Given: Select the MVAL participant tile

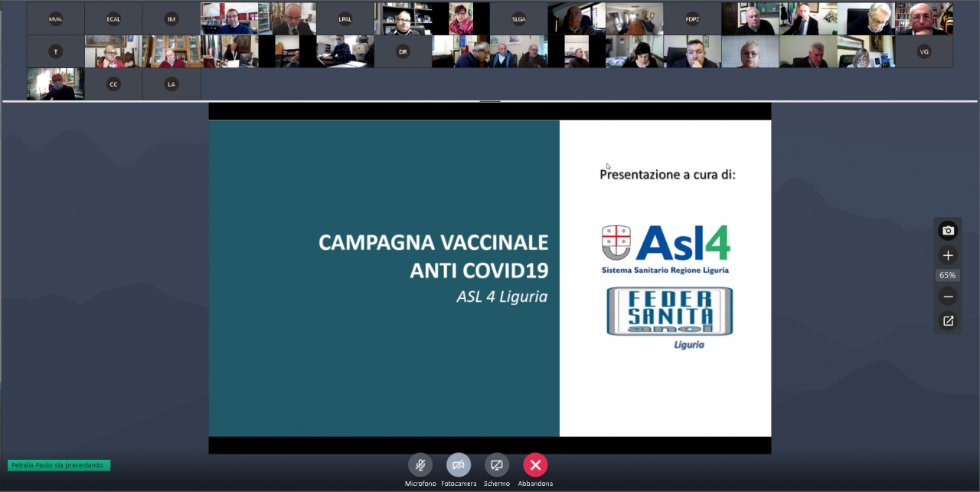Looking at the screenshot, I should tap(55, 18).
